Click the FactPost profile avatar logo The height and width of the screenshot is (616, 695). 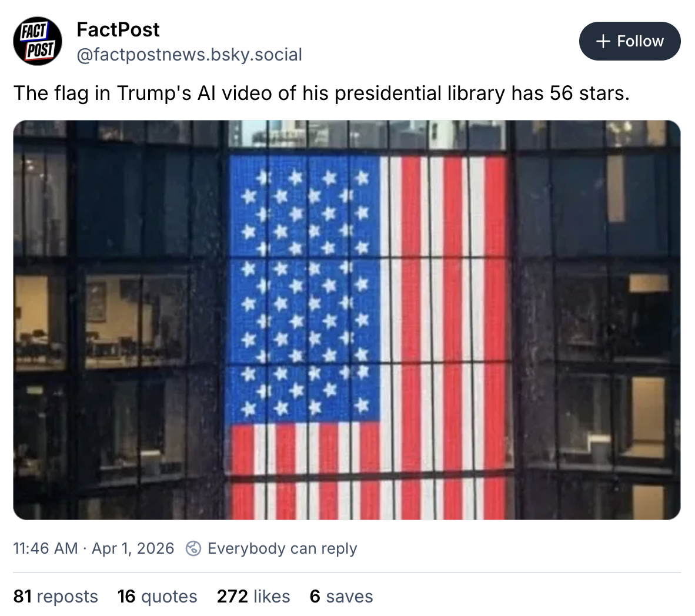[x=38, y=41]
